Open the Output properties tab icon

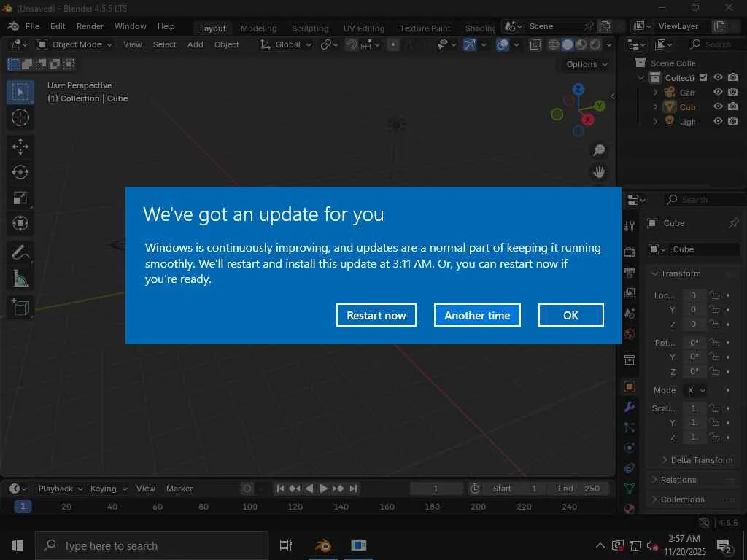(x=630, y=272)
